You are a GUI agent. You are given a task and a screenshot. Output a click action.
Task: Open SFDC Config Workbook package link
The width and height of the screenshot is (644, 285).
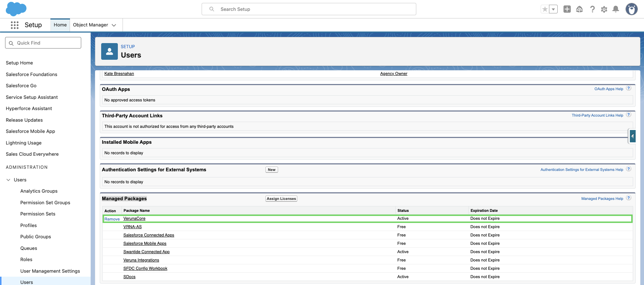[145, 269]
